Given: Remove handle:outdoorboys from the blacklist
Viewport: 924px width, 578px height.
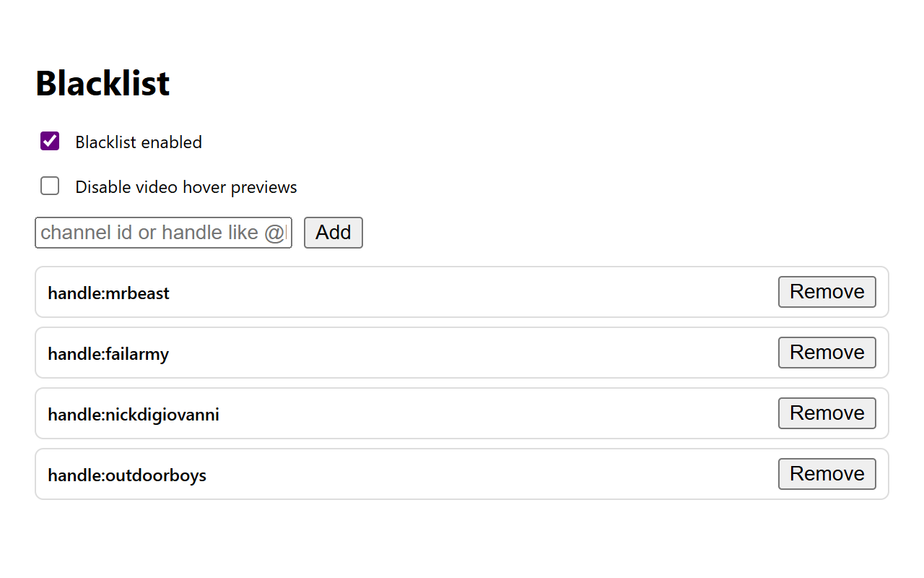Looking at the screenshot, I should click(x=827, y=474).
